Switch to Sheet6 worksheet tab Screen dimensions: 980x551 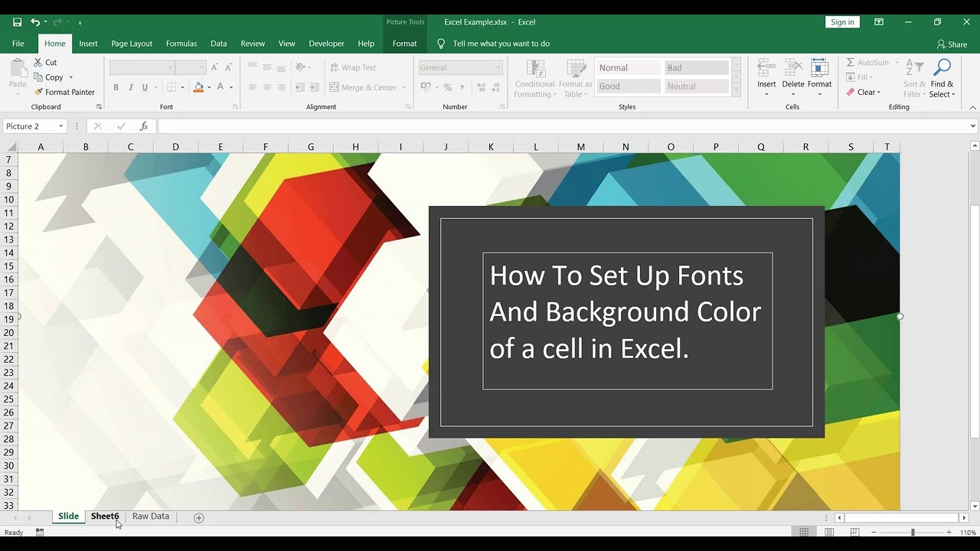[x=105, y=517]
